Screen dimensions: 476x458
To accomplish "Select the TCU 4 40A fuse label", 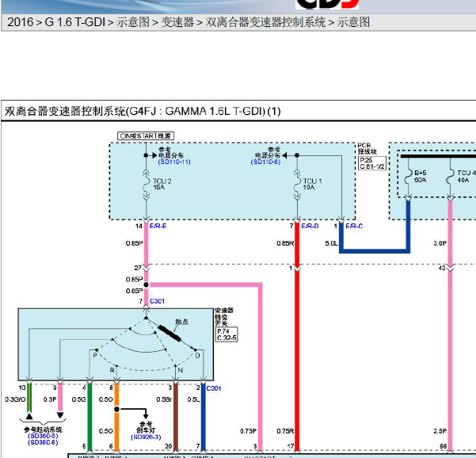I will [x=466, y=176].
